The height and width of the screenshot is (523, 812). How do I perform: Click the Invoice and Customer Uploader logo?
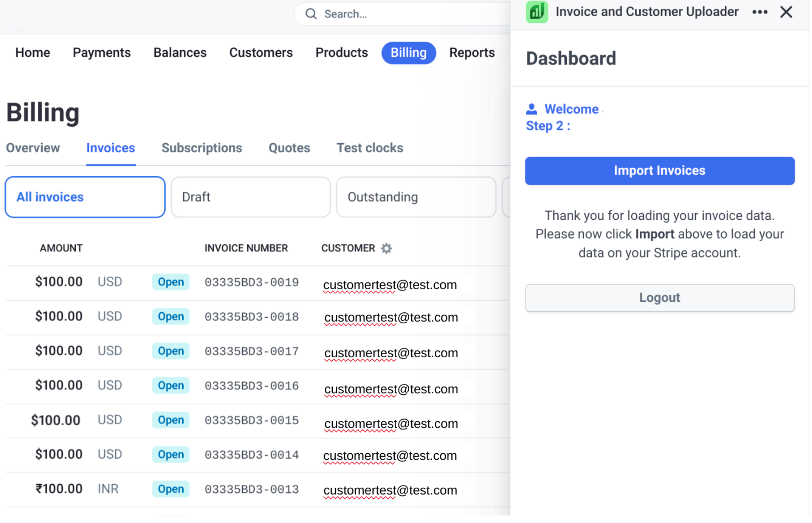click(536, 12)
